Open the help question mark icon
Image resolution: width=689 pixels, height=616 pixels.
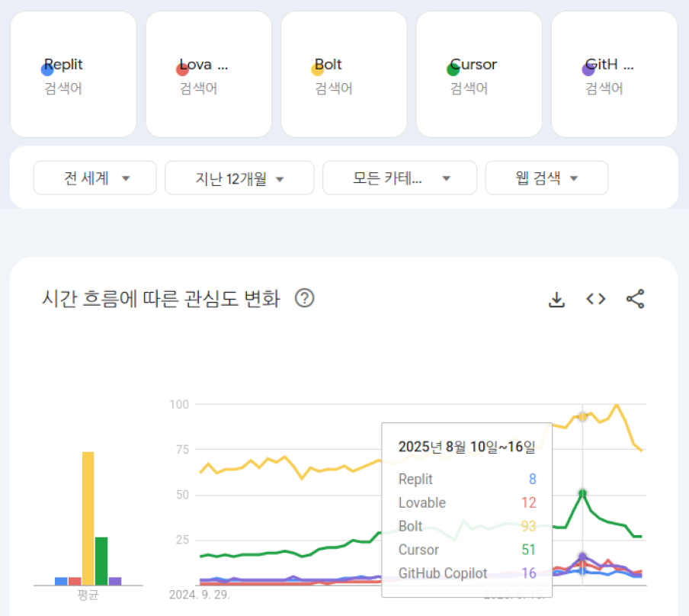305,298
